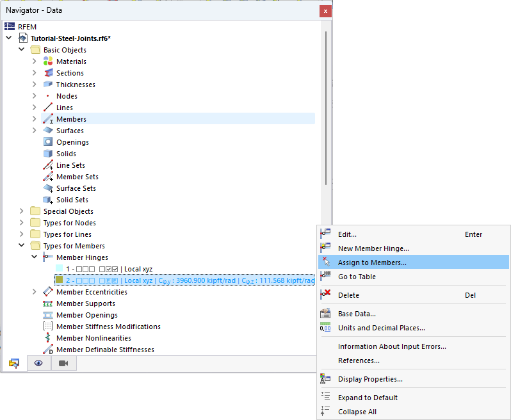Viewport: 511px width, 420px height.
Task: Choose Delete from the context menu
Action: [x=413, y=295]
